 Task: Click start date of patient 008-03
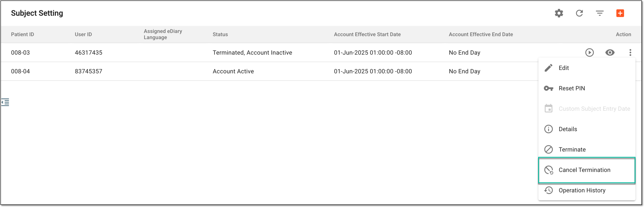click(373, 53)
